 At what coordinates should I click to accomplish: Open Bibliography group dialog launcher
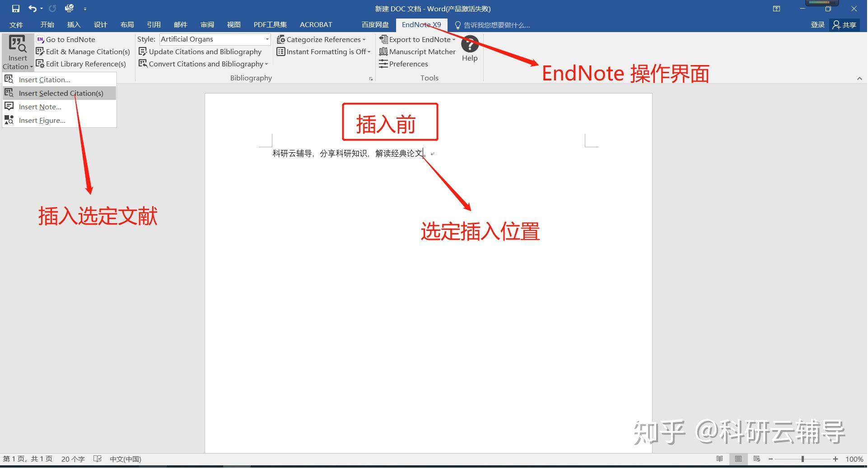371,79
